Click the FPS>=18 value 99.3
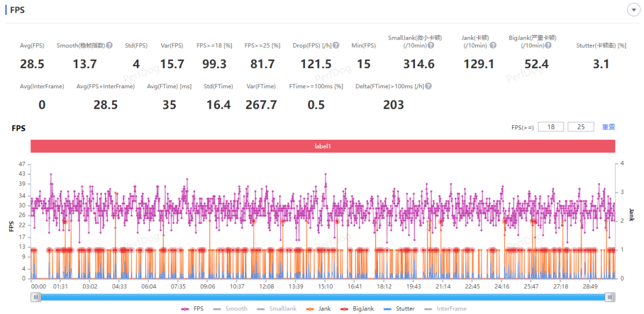Image resolution: width=644 pixels, height=314 pixels. coord(215,64)
